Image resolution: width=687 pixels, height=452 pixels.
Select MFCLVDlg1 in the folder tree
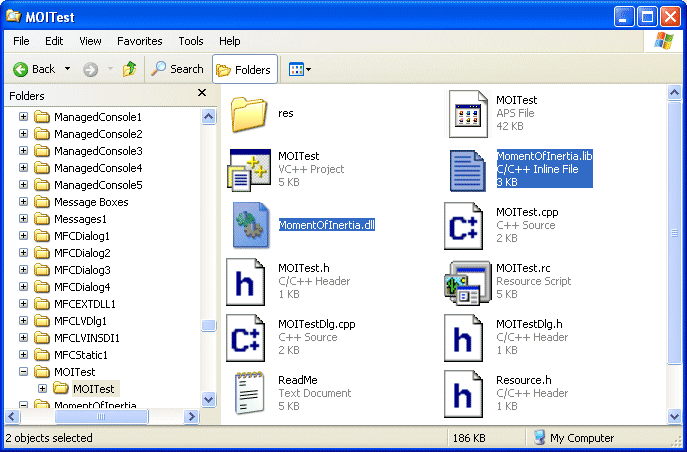(80, 321)
